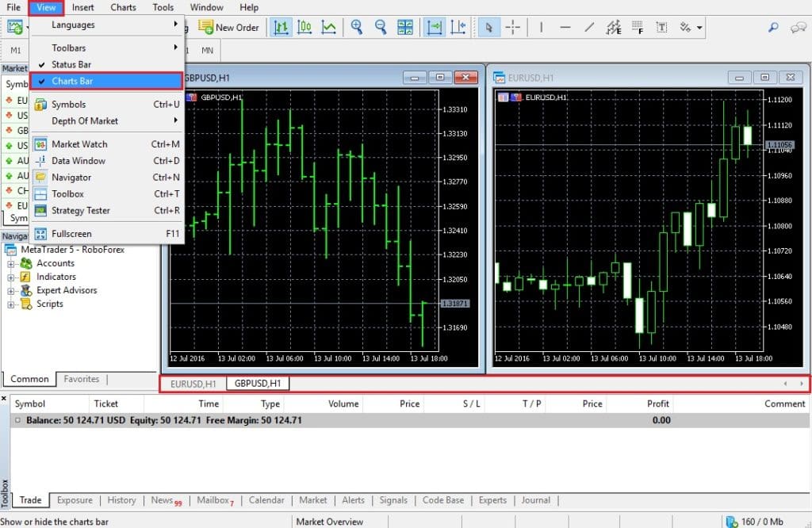The width and height of the screenshot is (812, 528).
Task: Select the trendline drawing tool
Action: click(589, 28)
